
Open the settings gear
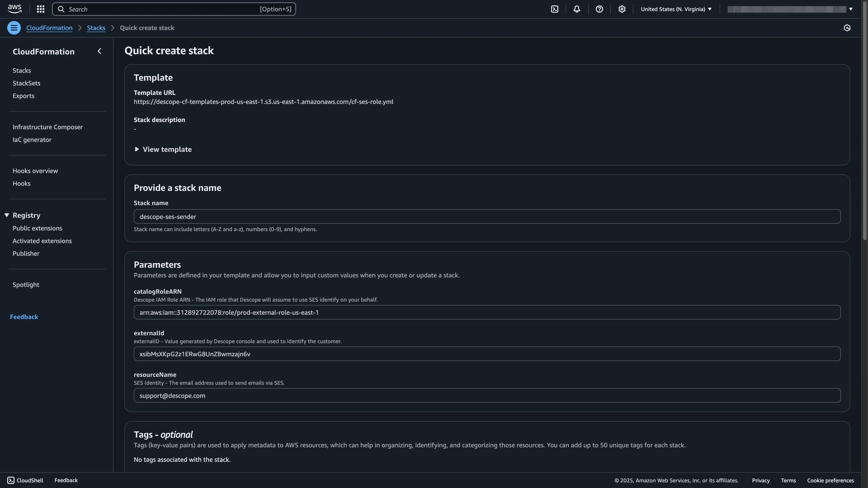(x=622, y=9)
